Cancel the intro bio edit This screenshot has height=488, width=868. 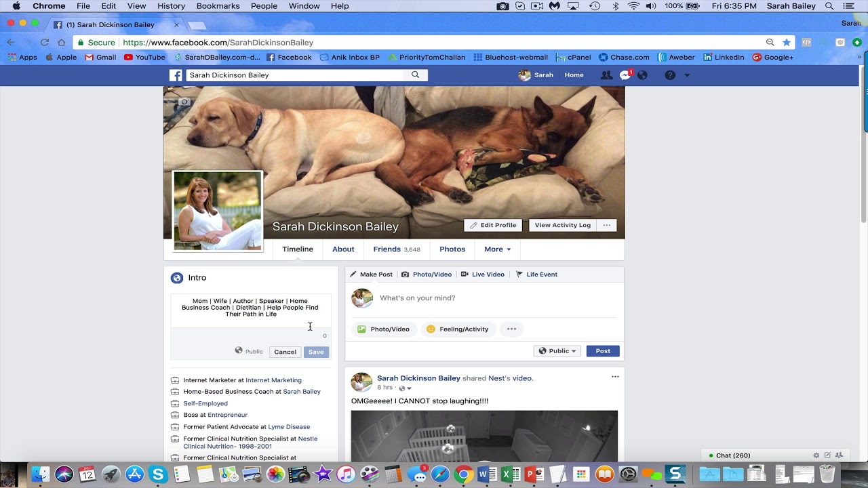tap(285, 352)
